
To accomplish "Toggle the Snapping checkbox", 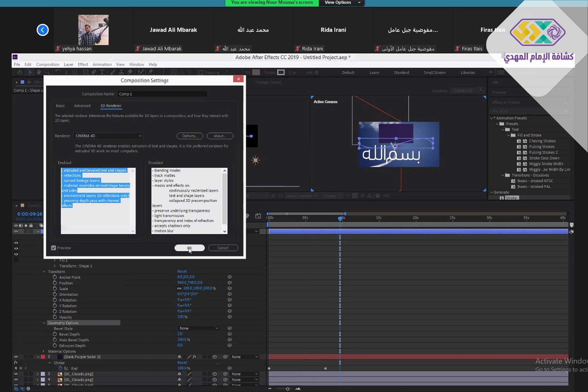I will (201, 73).
